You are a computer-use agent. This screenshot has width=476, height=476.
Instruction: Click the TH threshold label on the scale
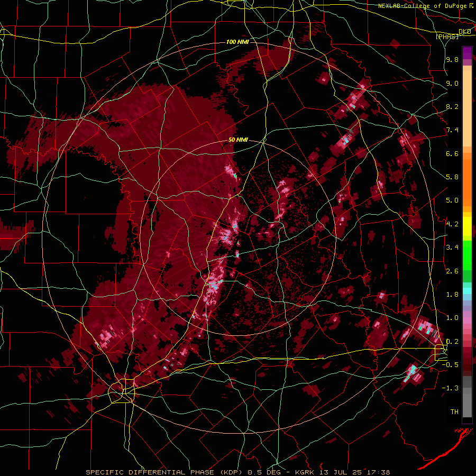(454, 412)
